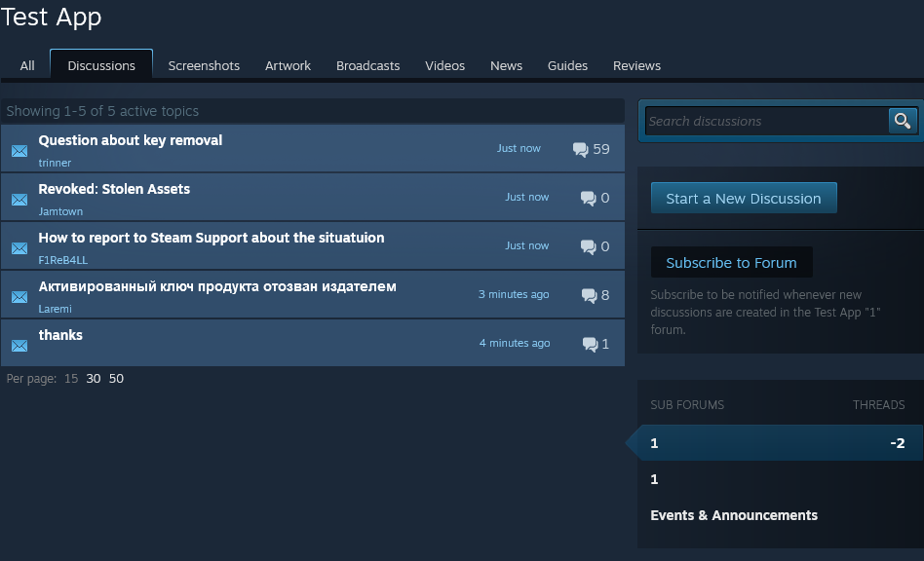Select highlighted sub forum '1' with -2 threads
The height and width of the screenshot is (561, 924).
(x=780, y=443)
